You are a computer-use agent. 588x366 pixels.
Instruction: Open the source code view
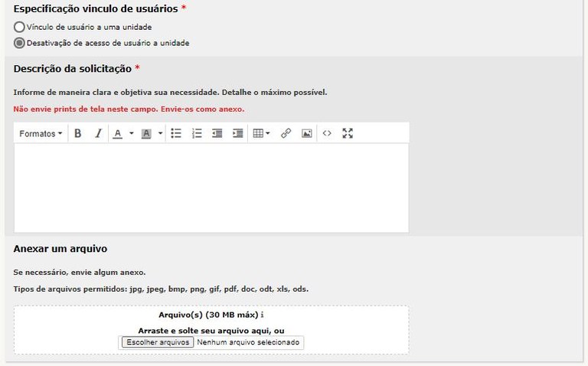tap(327, 133)
